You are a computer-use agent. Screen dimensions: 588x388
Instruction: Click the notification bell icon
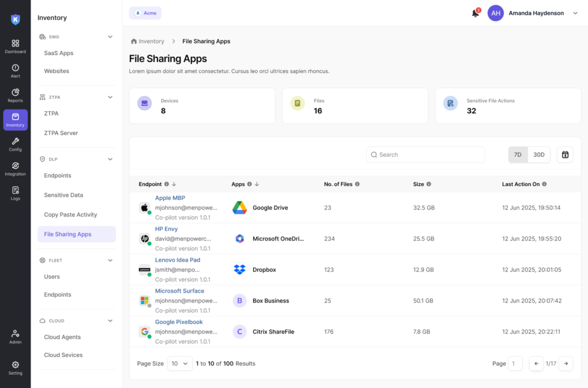click(x=475, y=13)
